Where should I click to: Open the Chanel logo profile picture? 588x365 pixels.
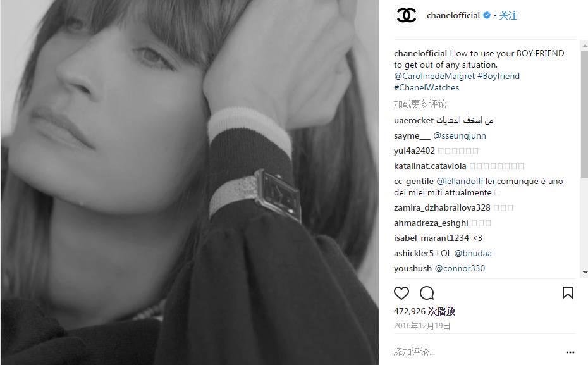click(x=407, y=15)
